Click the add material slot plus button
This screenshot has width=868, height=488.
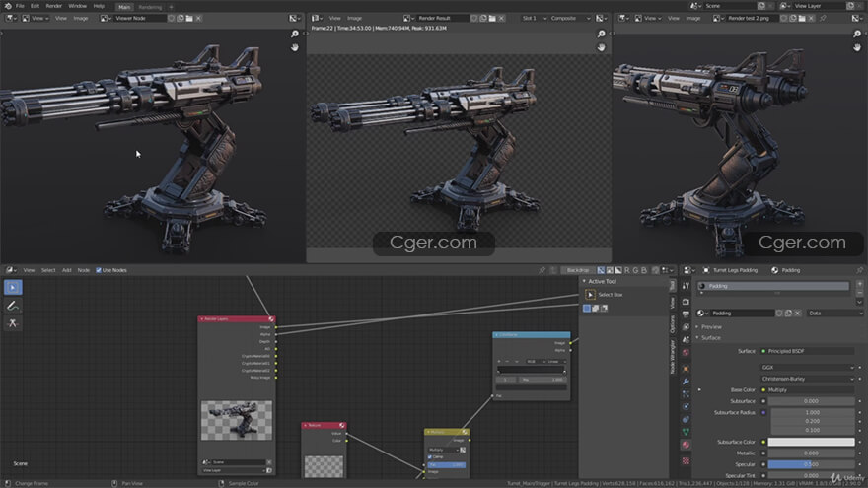pos(860,284)
